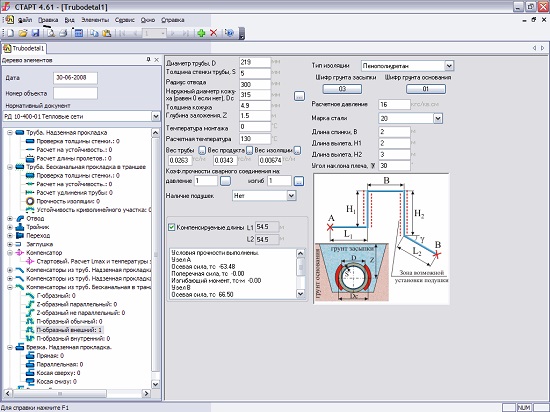Open the help icon on the toolbar
The image size is (550, 412).
[x=229, y=33]
